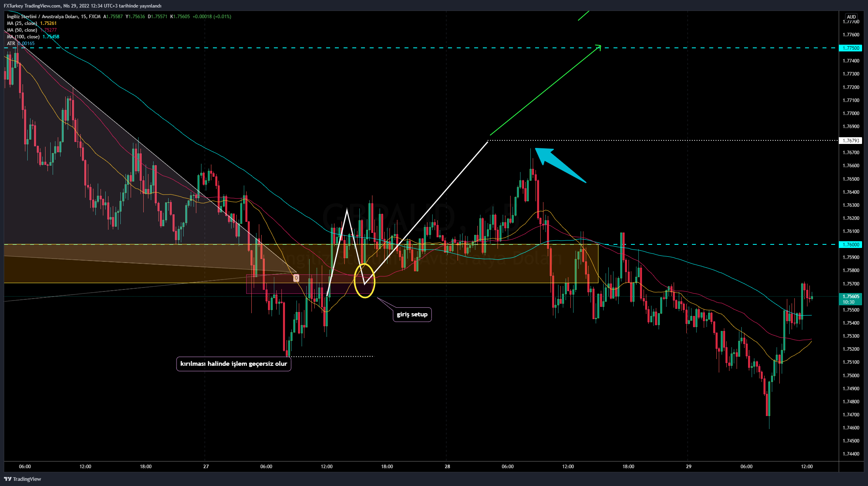Click the 'giriş setup' annotation label
This screenshot has height=486, width=868.
[x=412, y=314]
